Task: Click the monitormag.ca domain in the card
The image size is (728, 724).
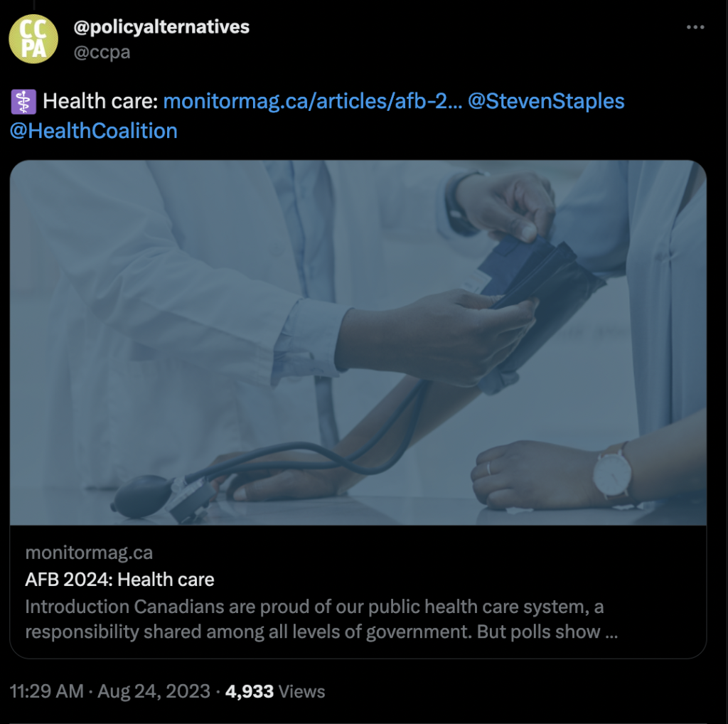Action: pyautogui.click(x=89, y=553)
